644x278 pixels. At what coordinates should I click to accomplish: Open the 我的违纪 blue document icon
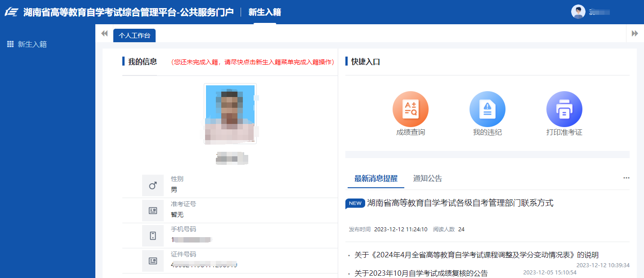[x=487, y=109]
